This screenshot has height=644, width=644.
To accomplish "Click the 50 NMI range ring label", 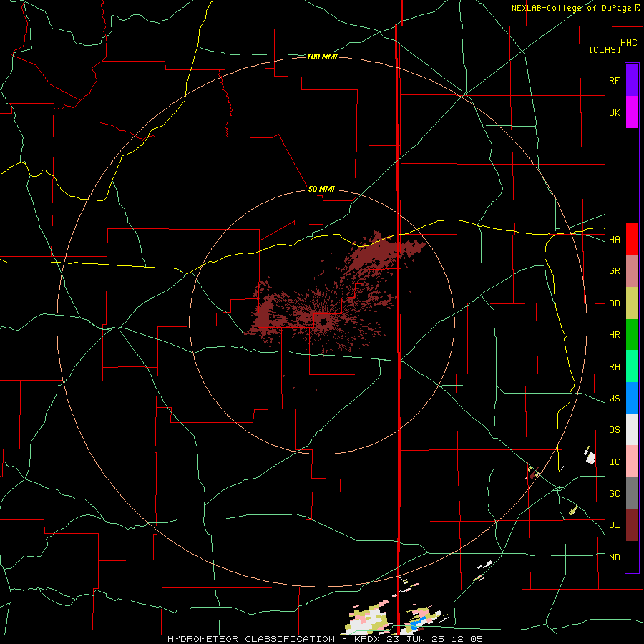I will click(x=321, y=189).
